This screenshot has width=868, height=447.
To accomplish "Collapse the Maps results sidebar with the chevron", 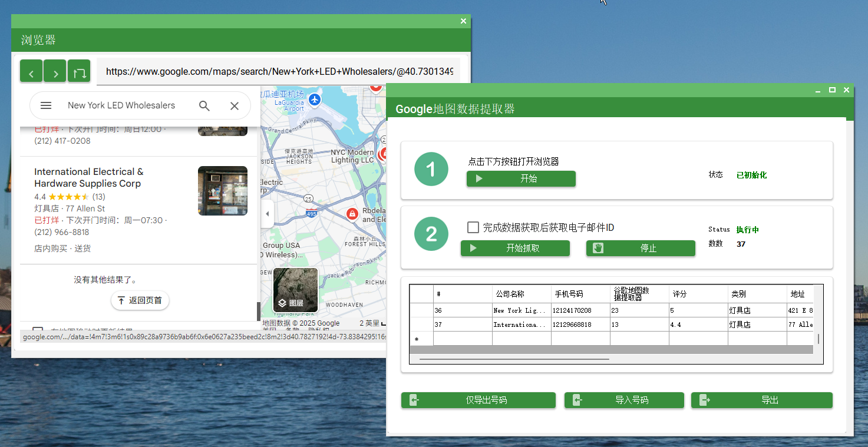I will click(268, 213).
